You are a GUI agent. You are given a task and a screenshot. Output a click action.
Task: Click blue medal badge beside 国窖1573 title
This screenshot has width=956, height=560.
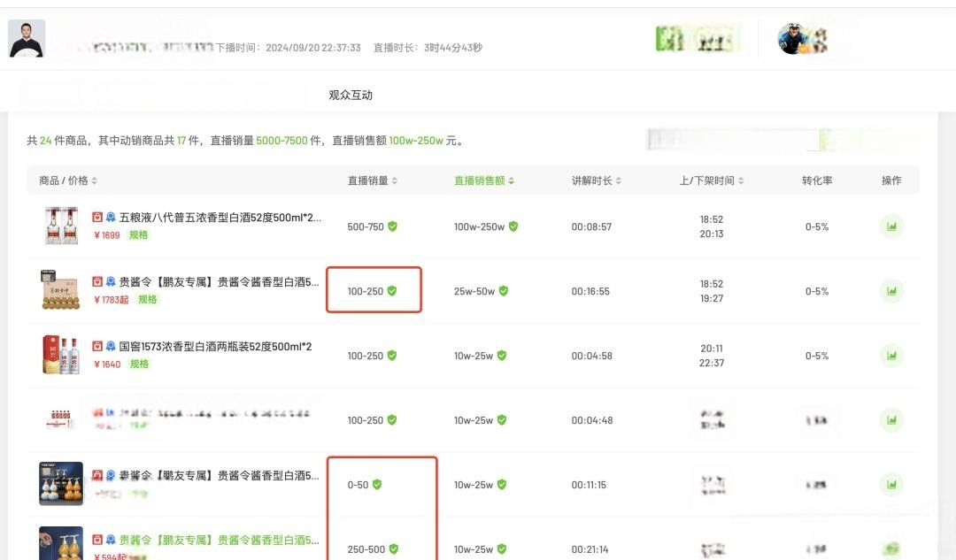[x=111, y=347]
